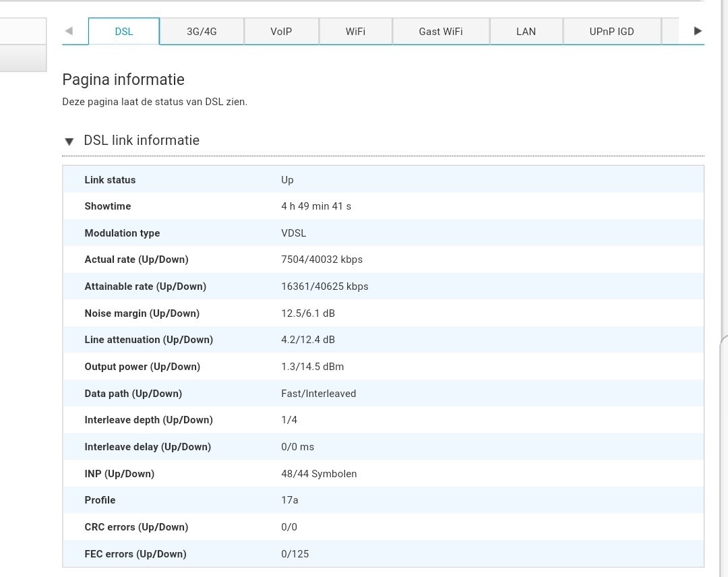The height and width of the screenshot is (577, 728).
Task: Click the Link status value Up
Action: (x=287, y=180)
